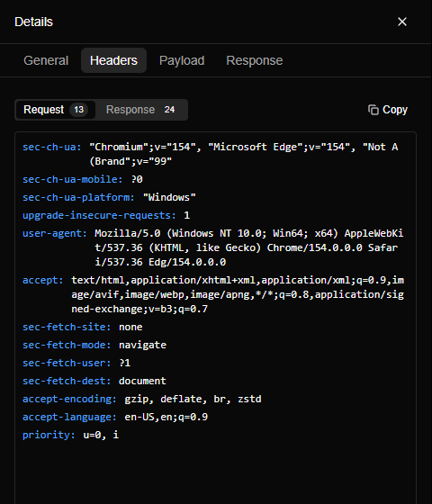Click the sec-fetch-user header name
Viewport: 432px width, 504px height.
tap(67, 364)
